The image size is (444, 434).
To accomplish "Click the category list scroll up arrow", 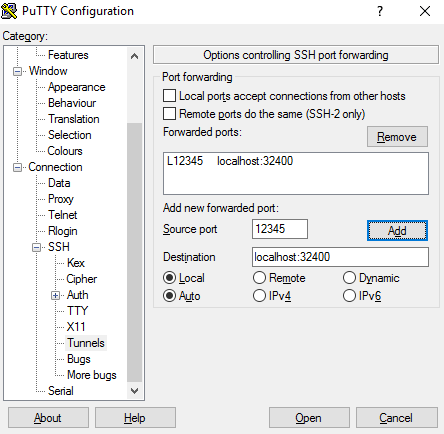I will tap(134, 56).
